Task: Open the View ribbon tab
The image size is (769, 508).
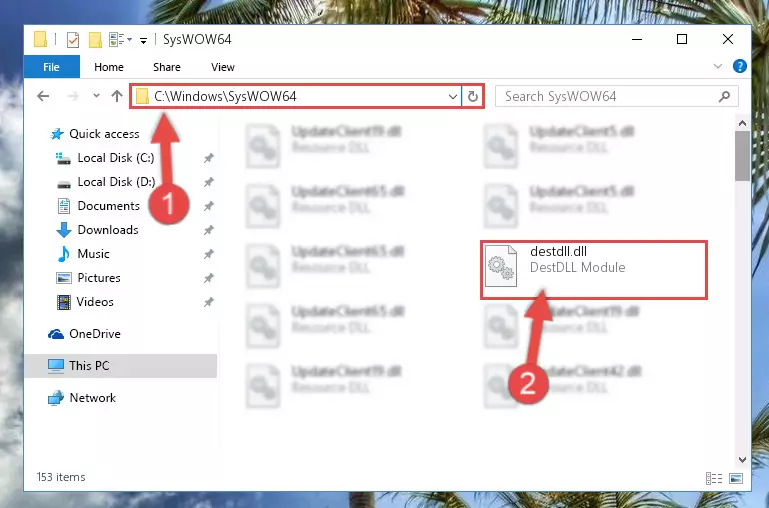Action: tap(223, 67)
